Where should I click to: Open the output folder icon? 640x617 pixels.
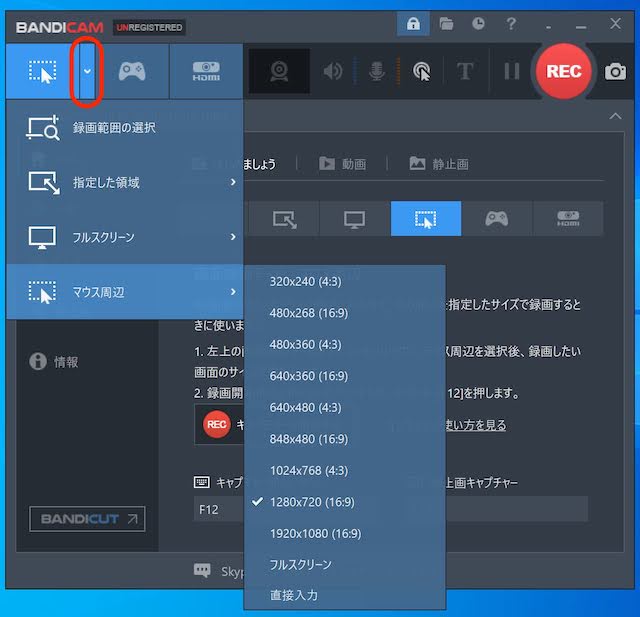446,24
